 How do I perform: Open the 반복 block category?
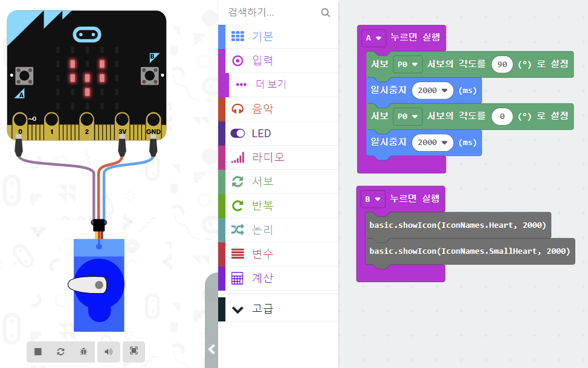pos(278,205)
